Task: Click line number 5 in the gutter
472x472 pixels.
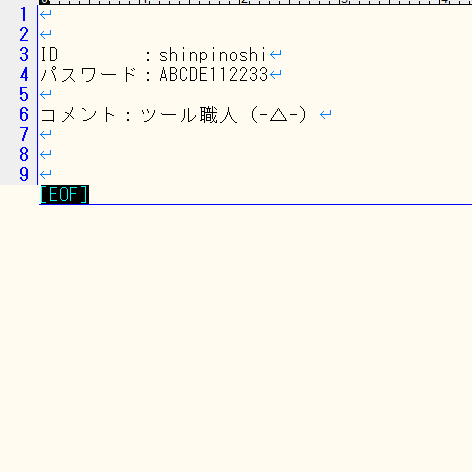Action: pyautogui.click(x=24, y=94)
